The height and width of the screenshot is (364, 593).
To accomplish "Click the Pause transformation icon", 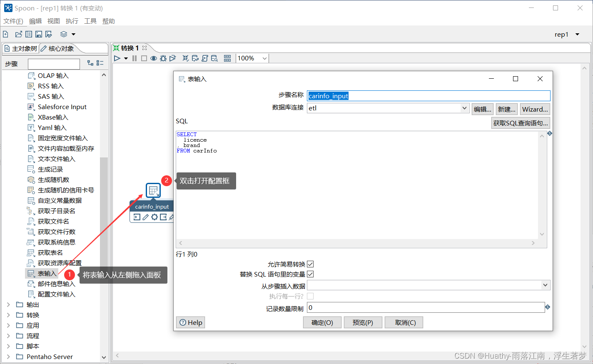I will 135,58.
